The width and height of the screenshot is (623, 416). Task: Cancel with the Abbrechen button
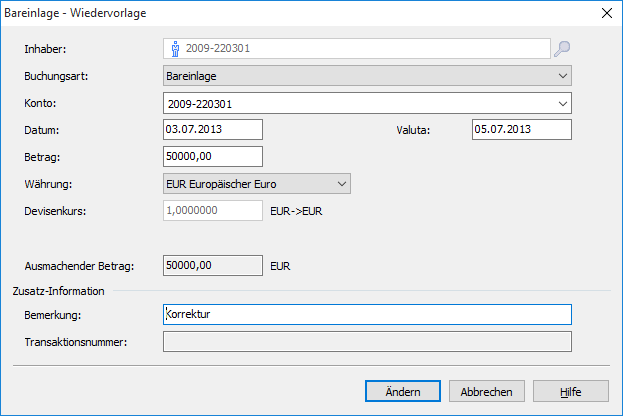pyautogui.click(x=487, y=392)
